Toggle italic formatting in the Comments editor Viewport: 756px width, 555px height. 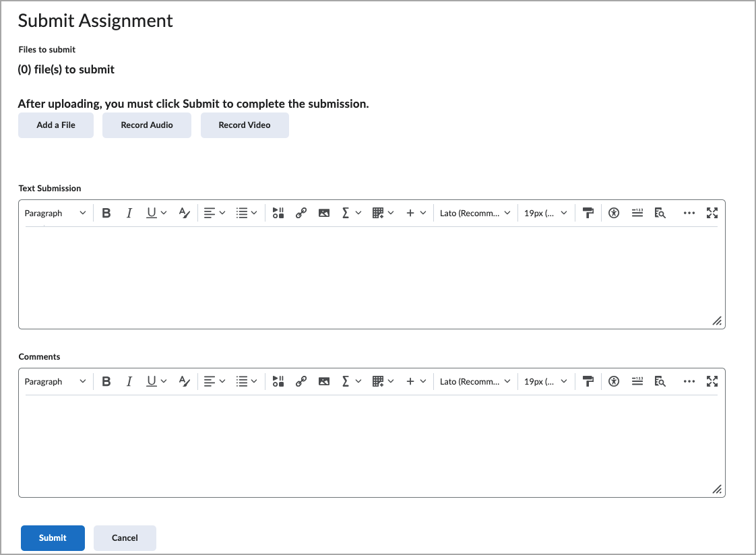(x=129, y=381)
